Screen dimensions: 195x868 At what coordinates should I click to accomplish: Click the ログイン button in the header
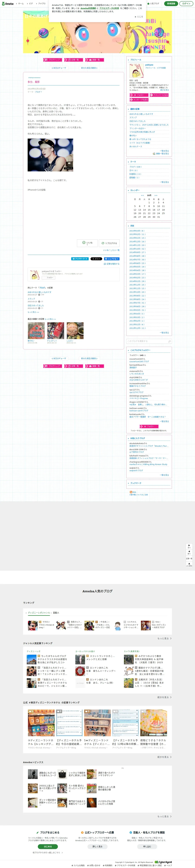[x=186, y=4]
